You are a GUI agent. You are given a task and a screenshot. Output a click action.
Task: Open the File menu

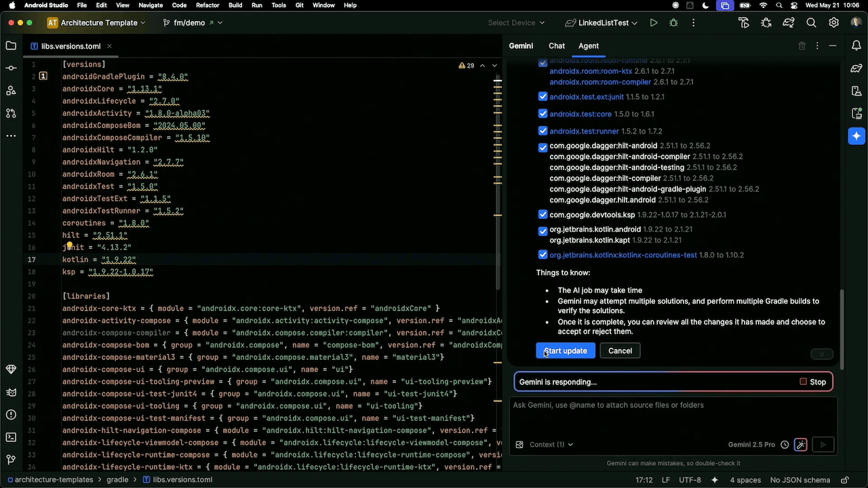click(x=81, y=5)
